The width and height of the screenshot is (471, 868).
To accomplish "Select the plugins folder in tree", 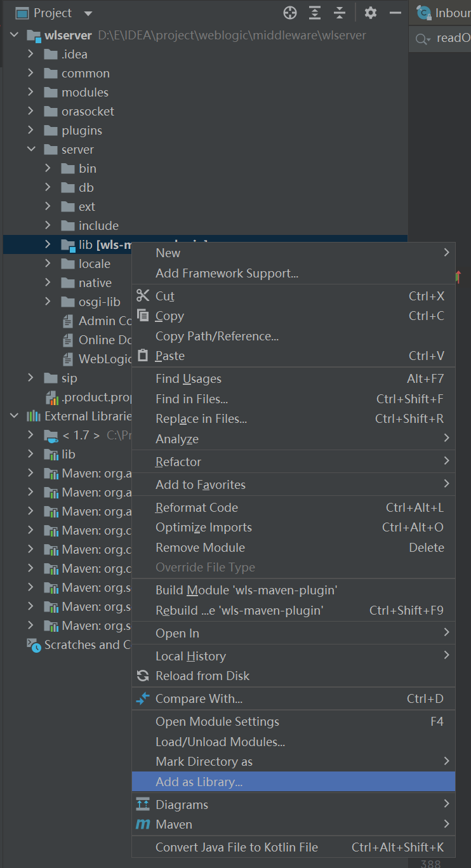I will pyautogui.click(x=81, y=130).
